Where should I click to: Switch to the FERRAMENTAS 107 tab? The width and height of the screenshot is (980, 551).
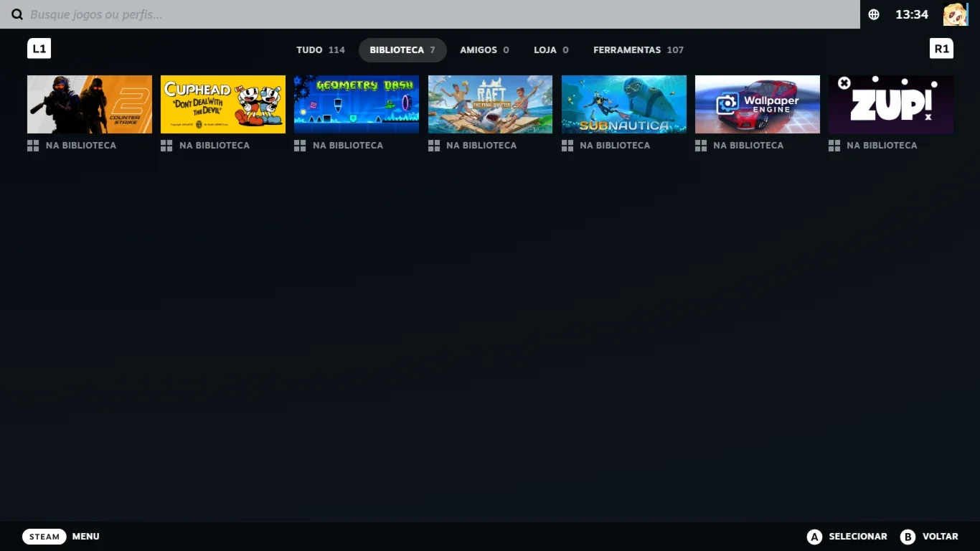click(639, 50)
